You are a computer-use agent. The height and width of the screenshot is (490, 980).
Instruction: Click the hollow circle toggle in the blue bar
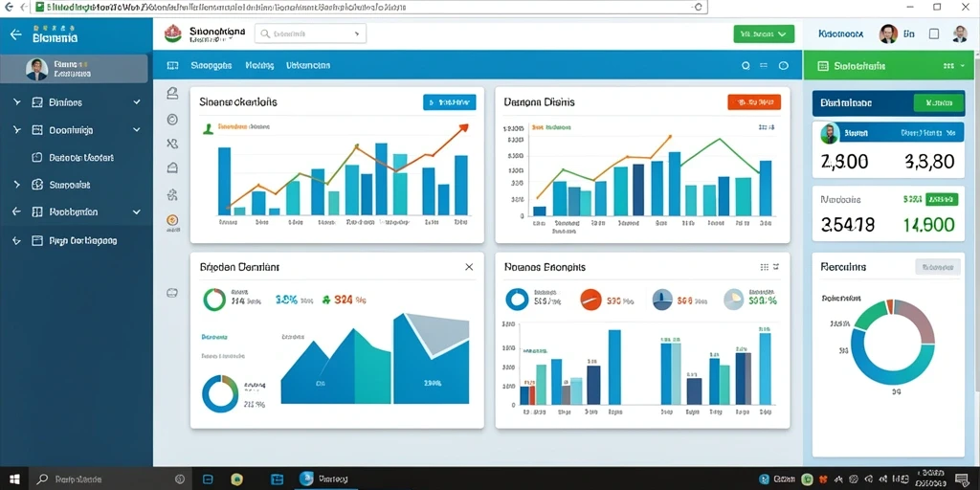pos(783,65)
